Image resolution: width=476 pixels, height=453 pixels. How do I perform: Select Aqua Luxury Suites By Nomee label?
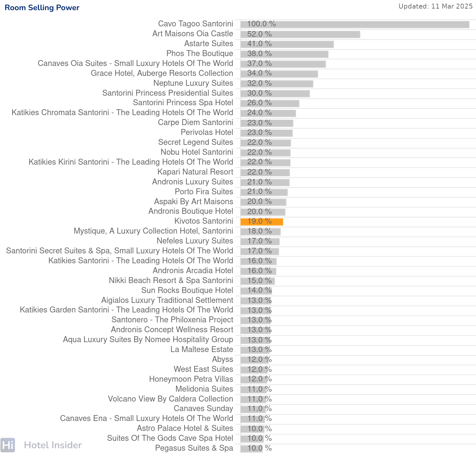pyautogui.click(x=148, y=340)
